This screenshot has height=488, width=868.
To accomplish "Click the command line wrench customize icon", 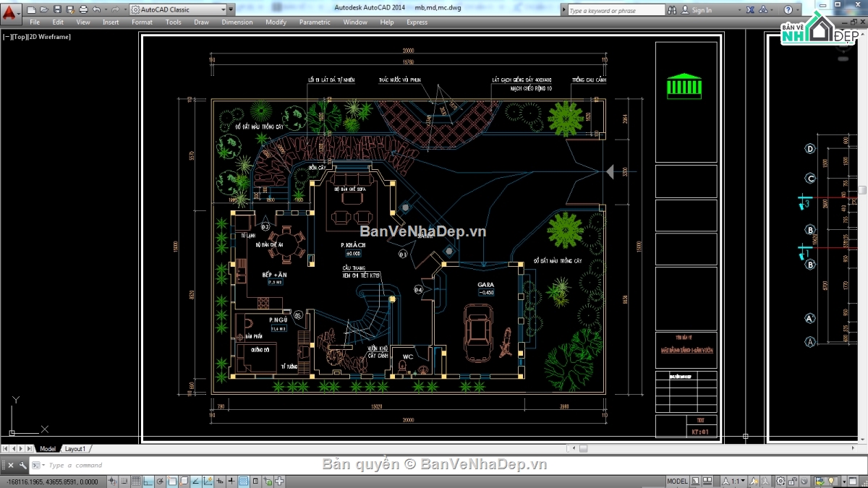I will click(x=23, y=466).
